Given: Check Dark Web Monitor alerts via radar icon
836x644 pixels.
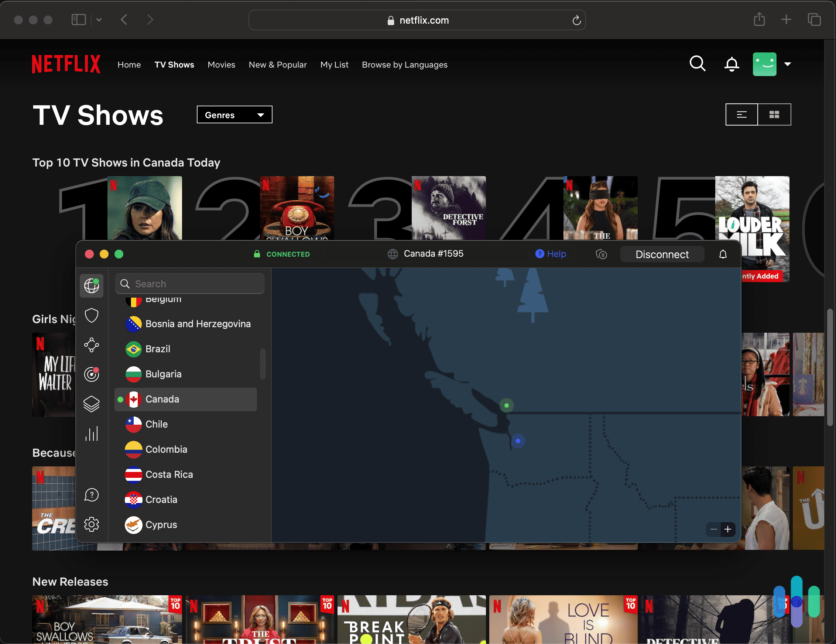Looking at the screenshot, I should (x=92, y=374).
